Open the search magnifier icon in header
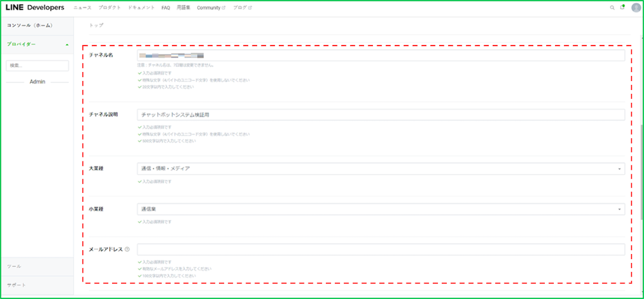The width and height of the screenshot is (644, 299). tap(612, 8)
